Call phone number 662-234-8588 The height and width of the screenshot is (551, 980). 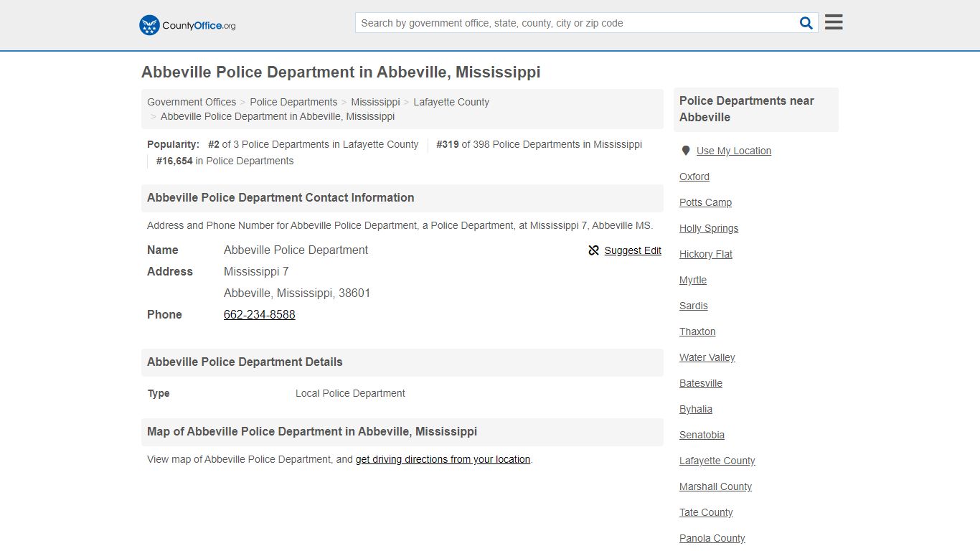[260, 314]
